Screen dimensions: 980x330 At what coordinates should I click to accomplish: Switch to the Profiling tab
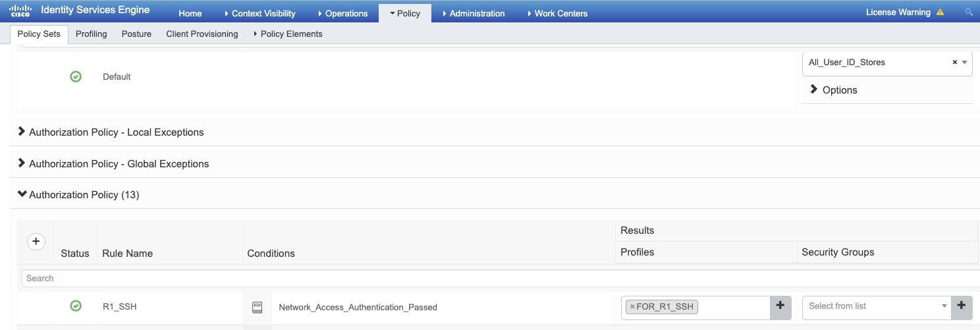[91, 34]
